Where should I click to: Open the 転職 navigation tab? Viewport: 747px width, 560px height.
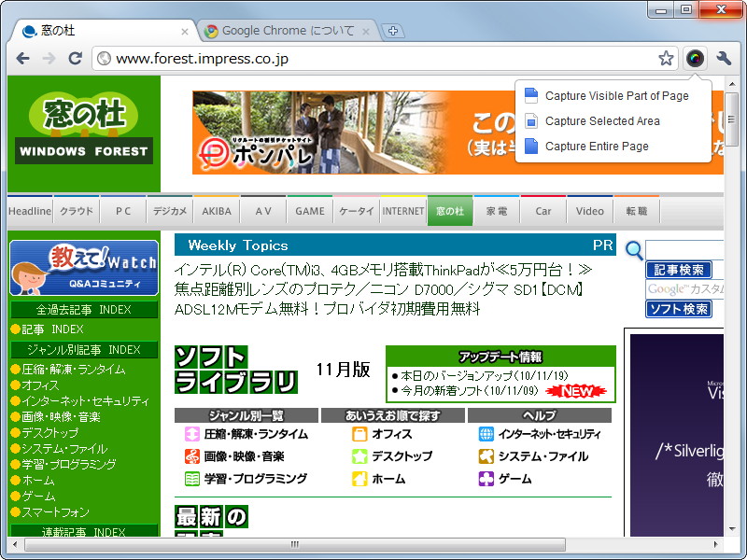coord(637,211)
